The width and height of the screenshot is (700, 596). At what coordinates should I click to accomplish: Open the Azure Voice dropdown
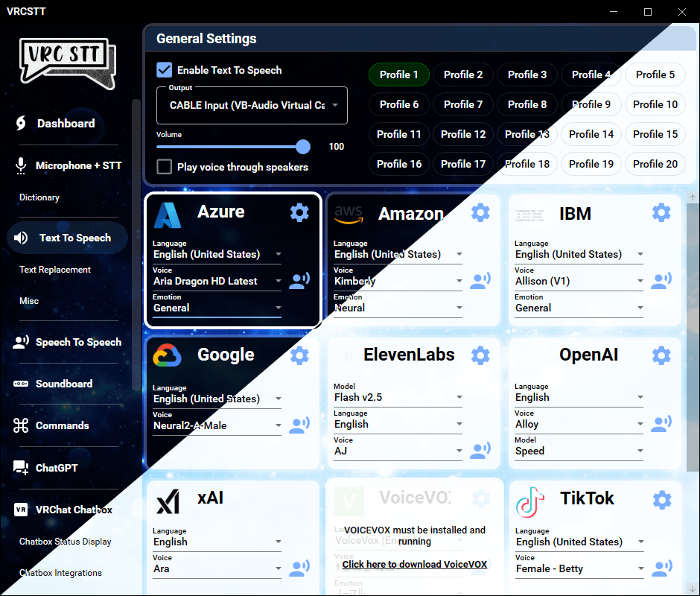point(216,280)
